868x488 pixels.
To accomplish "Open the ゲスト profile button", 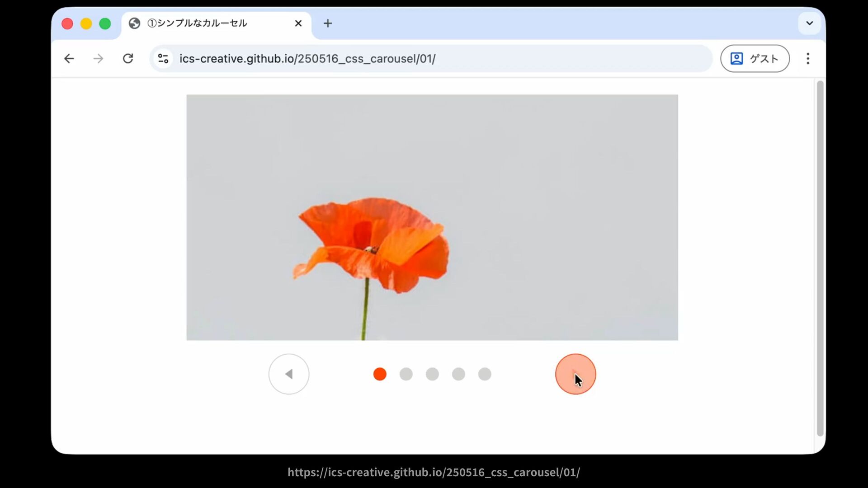I will click(x=755, y=59).
